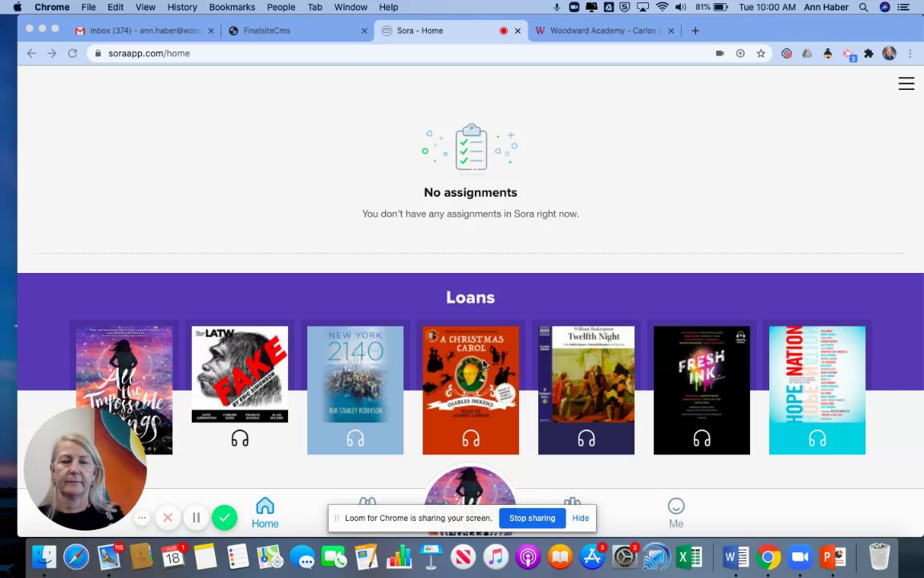Open Loom more options dots

pyautogui.click(x=142, y=517)
